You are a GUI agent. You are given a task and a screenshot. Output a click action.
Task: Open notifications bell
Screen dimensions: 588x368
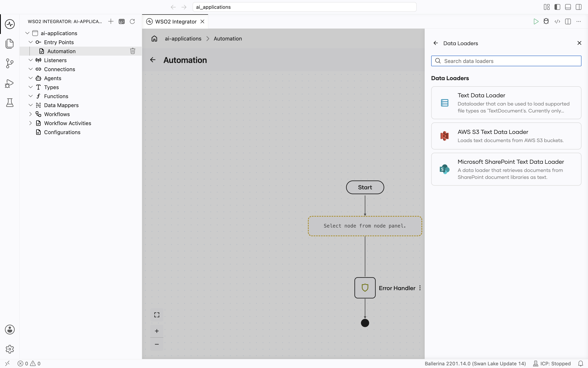click(580, 363)
